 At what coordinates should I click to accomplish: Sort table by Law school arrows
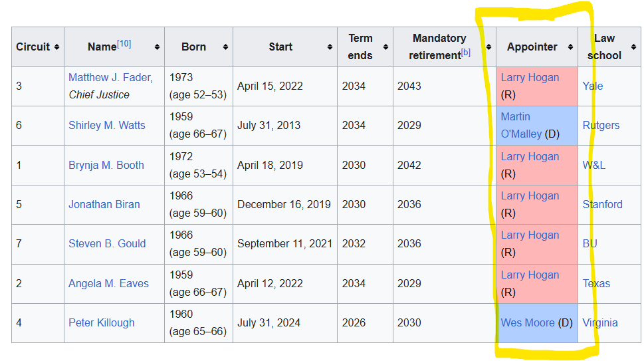click(x=634, y=47)
